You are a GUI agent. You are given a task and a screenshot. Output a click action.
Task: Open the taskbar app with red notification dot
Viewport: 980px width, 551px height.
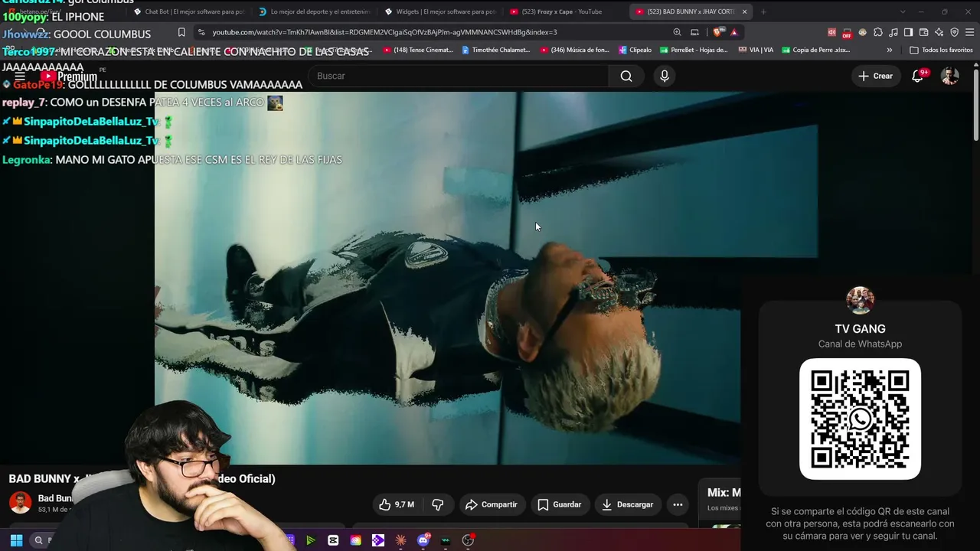[468, 540]
